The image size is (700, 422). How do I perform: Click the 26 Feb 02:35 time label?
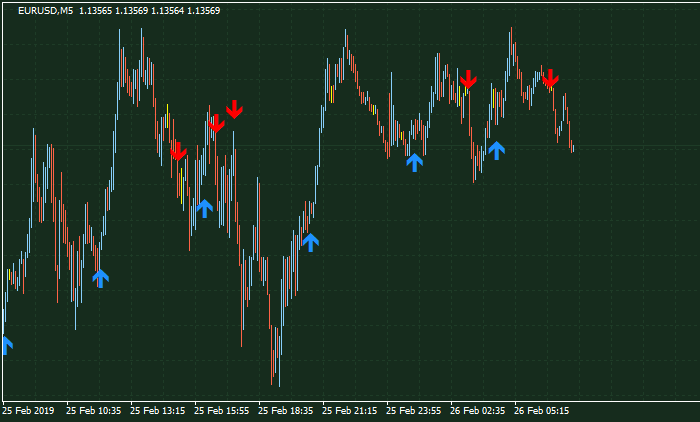(478, 410)
